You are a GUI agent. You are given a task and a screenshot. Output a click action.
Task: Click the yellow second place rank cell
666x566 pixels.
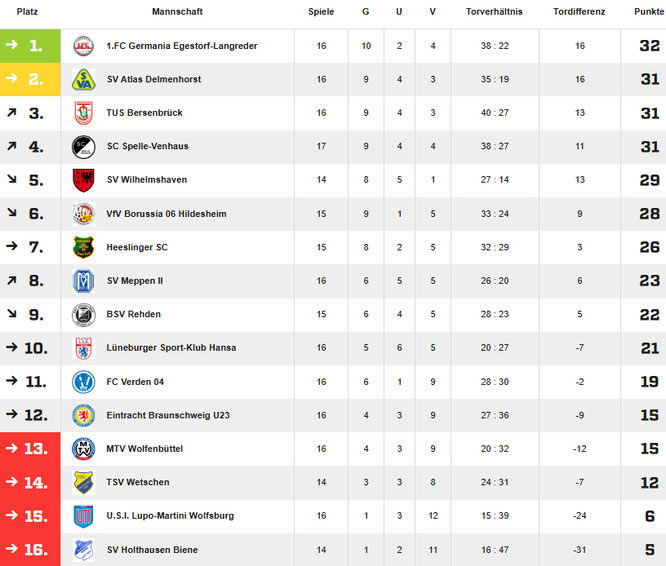tap(30, 80)
